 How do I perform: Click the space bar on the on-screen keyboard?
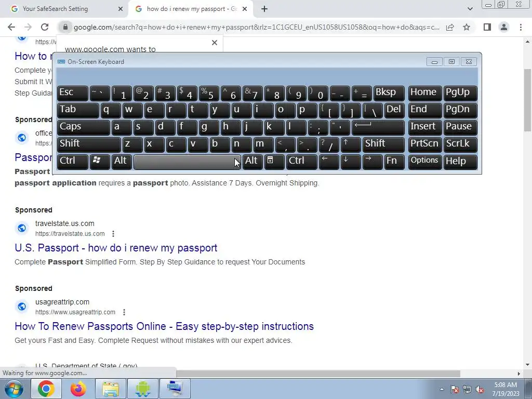tap(187, 162)
